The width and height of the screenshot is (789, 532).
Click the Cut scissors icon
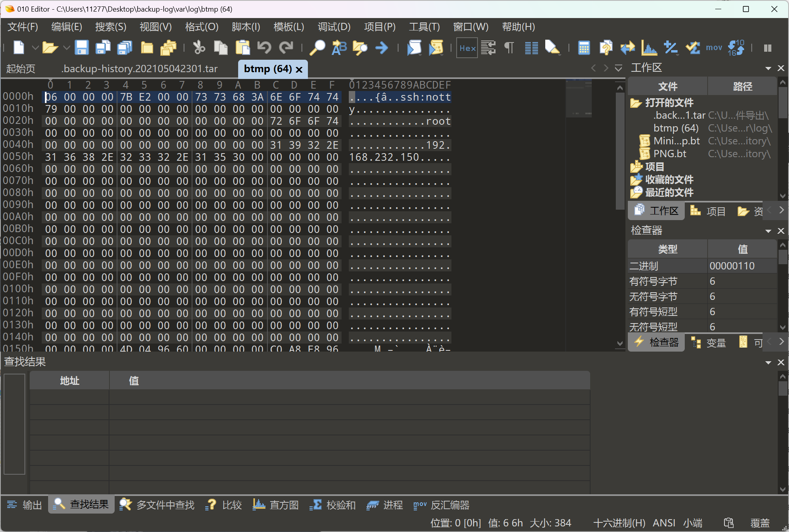coord(199,48)
